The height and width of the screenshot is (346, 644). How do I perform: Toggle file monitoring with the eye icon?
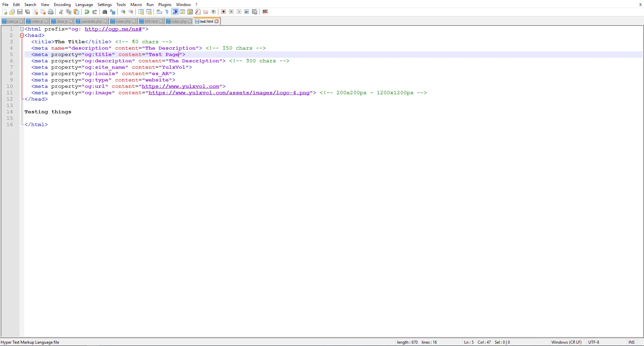pyautogui.click(x=213, y=12)
